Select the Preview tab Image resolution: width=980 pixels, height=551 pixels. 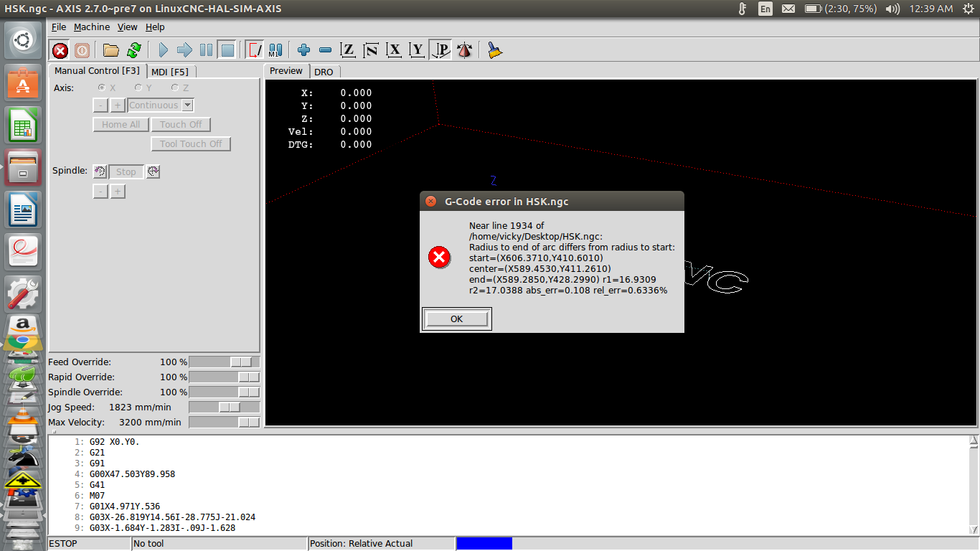[x=286, y=71]
